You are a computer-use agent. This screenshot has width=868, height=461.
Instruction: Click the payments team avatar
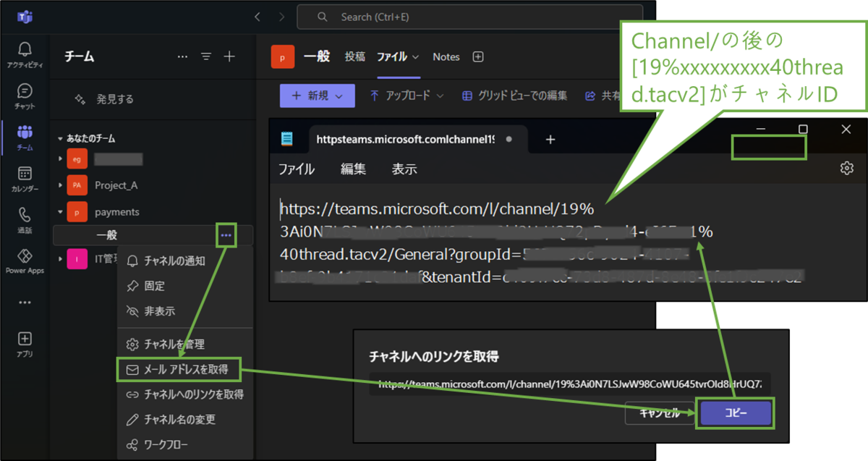coord(77,212)
